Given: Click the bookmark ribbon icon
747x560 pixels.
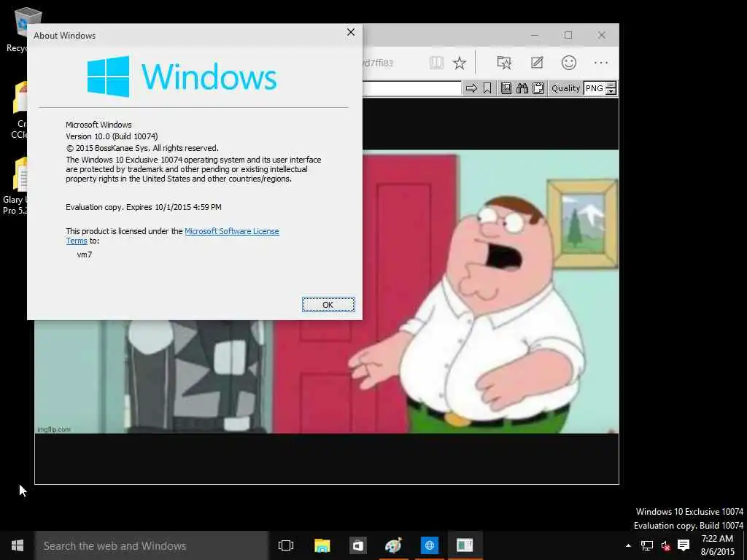Looking at the screenshot, I should tap(487, 88).
